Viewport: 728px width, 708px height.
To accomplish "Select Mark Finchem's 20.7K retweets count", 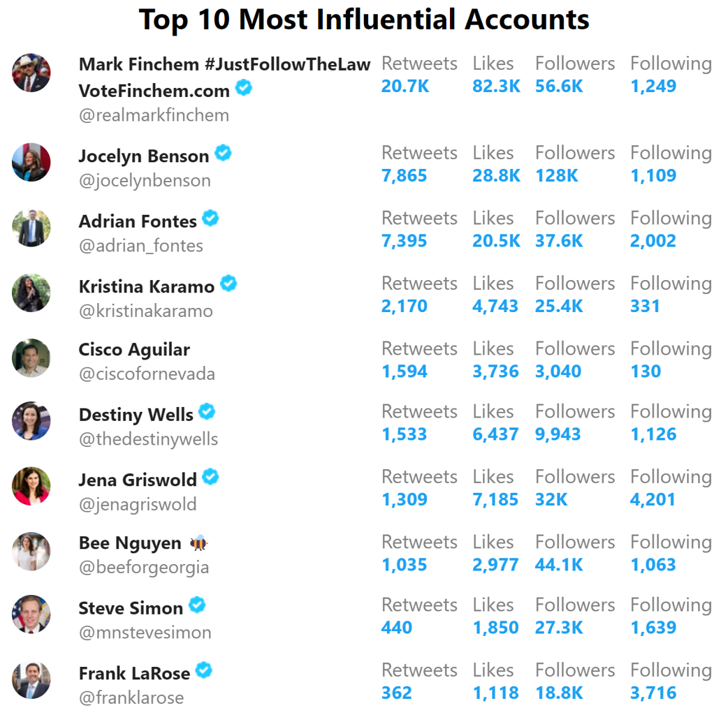I will [x=405, y=87].
